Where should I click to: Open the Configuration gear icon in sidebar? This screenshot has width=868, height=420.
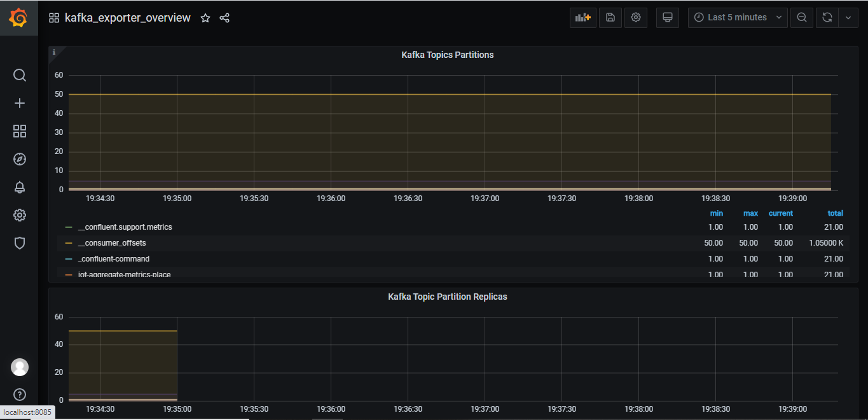tap(20, 215)
